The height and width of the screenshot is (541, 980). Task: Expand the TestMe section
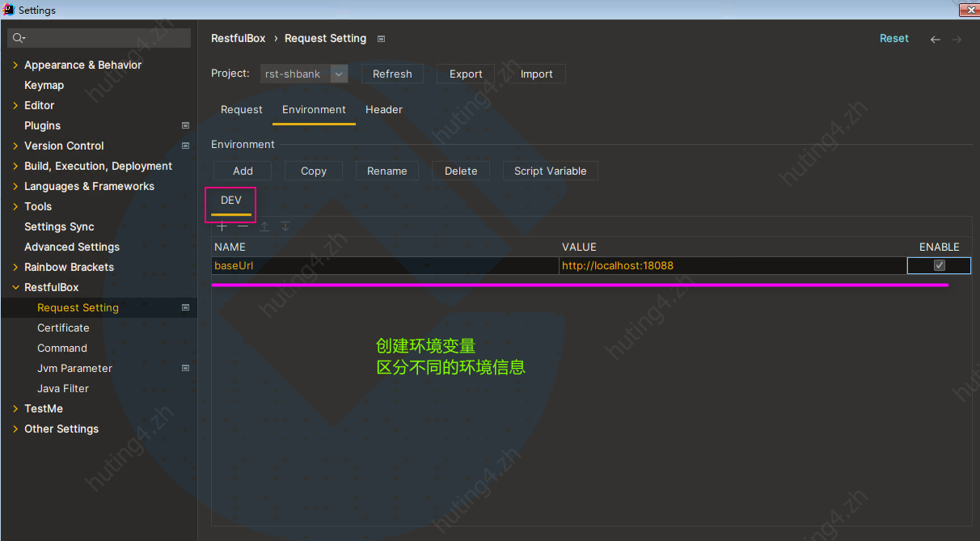pyautogui.click(x=15, y=408)
